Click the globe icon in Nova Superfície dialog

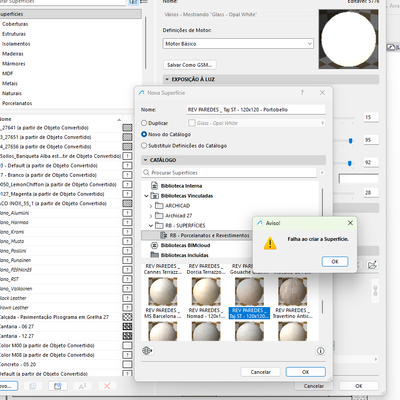[147, 351]
